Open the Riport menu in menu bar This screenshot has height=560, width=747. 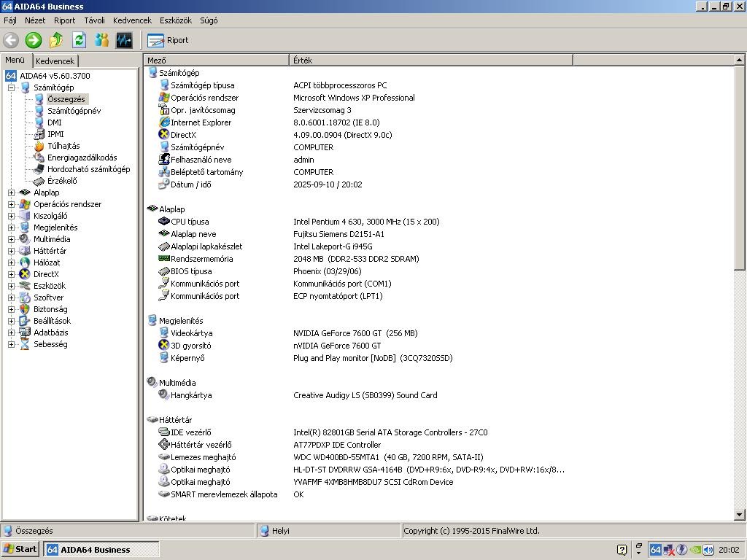coord(64,20)
